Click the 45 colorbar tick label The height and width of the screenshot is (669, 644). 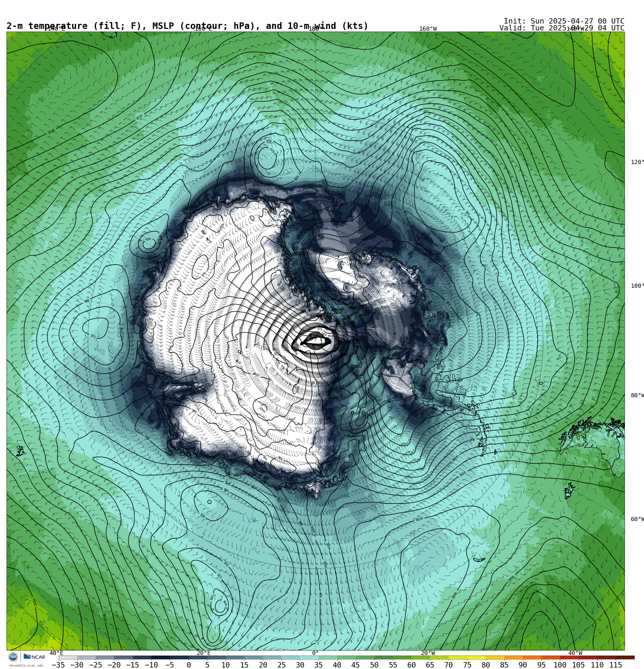pyautogui.click(x=356, y=665)
